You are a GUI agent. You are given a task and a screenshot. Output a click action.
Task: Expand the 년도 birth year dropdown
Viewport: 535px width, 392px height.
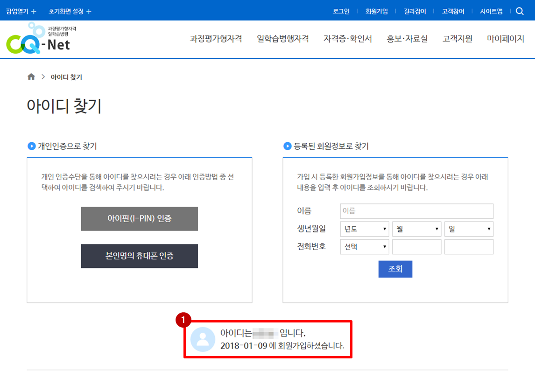point(365,229)
